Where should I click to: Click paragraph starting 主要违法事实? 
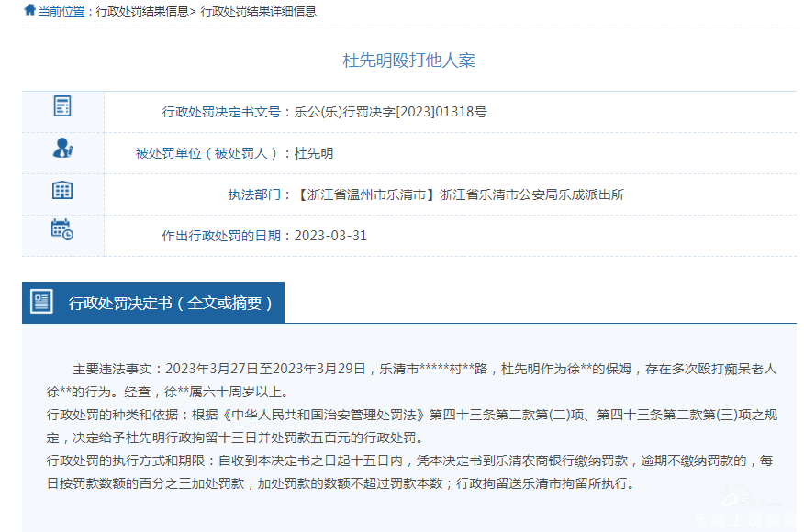[425, 369]
